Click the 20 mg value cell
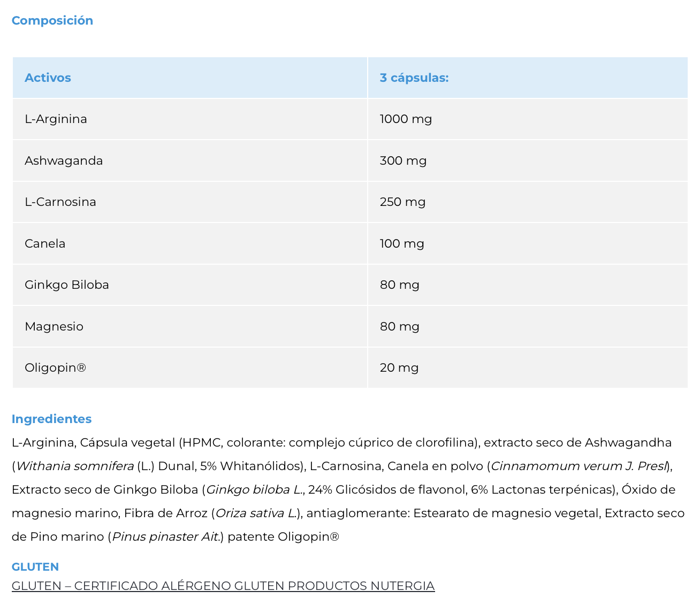Viewport: 700px width, 614px height. tap(528, 368)
